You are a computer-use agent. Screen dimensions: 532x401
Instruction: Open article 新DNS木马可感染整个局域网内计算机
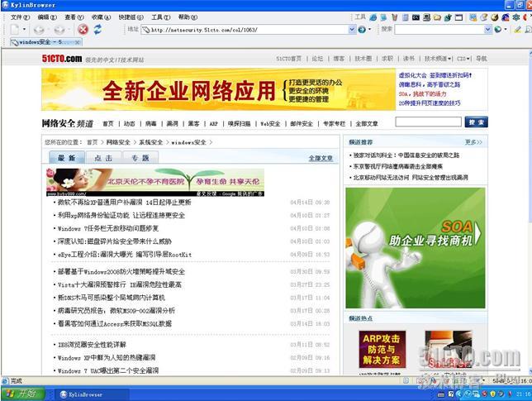(112, 298)
